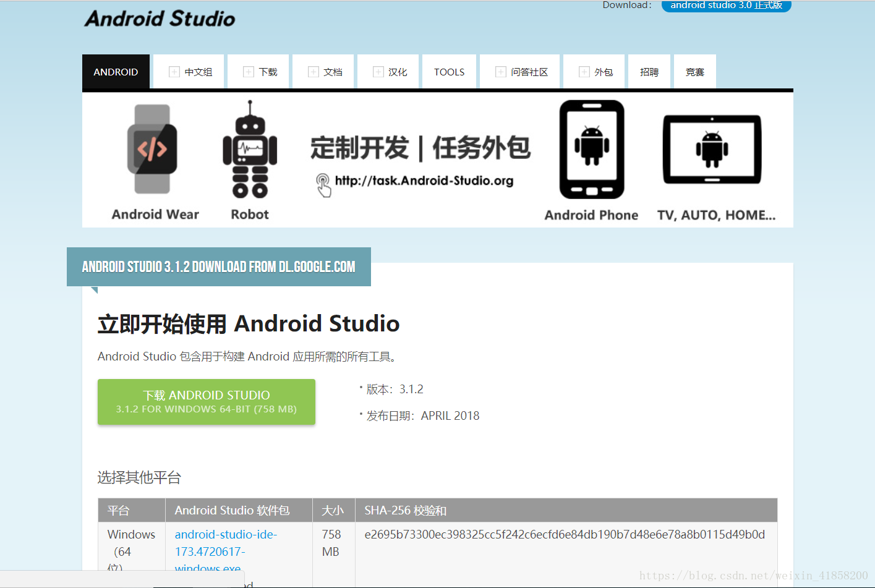Viewport: 875px width, 588px height.
Task: Open the 招聘 tab
Action: (x=649, y=72)
